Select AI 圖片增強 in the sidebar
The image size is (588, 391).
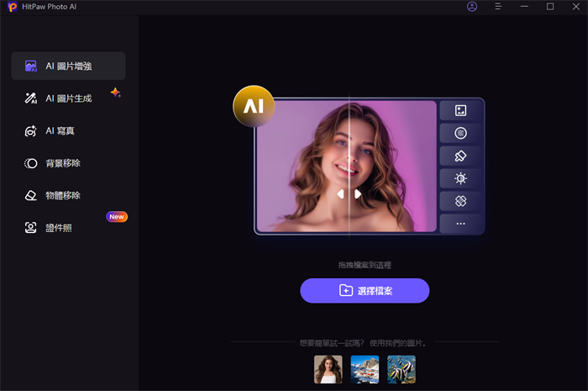(x=68, y=66)
